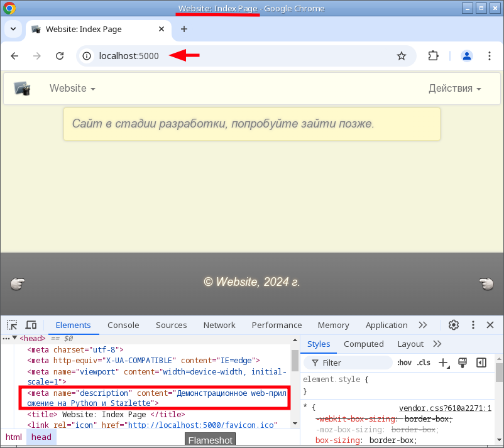
Task: Switch to the Computed pane tab
Action: [x=363, y=344]
